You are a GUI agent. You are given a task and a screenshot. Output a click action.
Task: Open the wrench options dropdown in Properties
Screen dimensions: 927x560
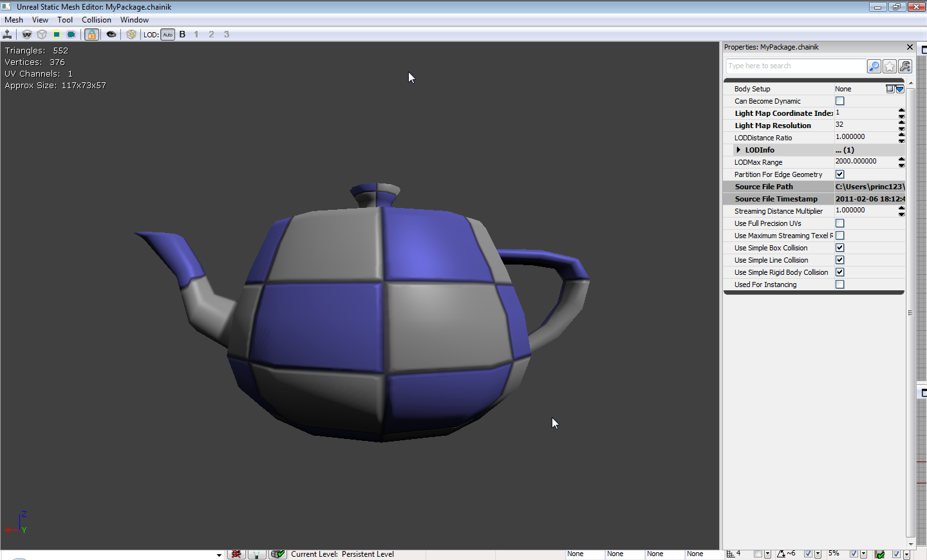905,66
